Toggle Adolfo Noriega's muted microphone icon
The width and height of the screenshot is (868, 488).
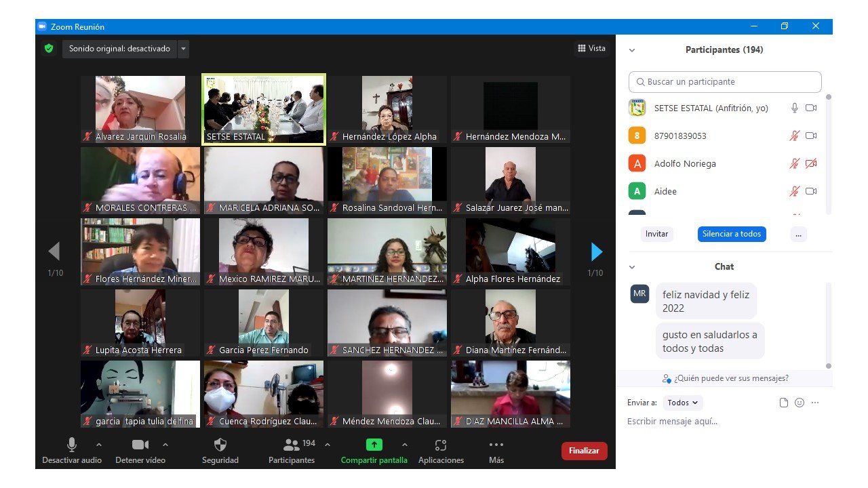(794, 163)
